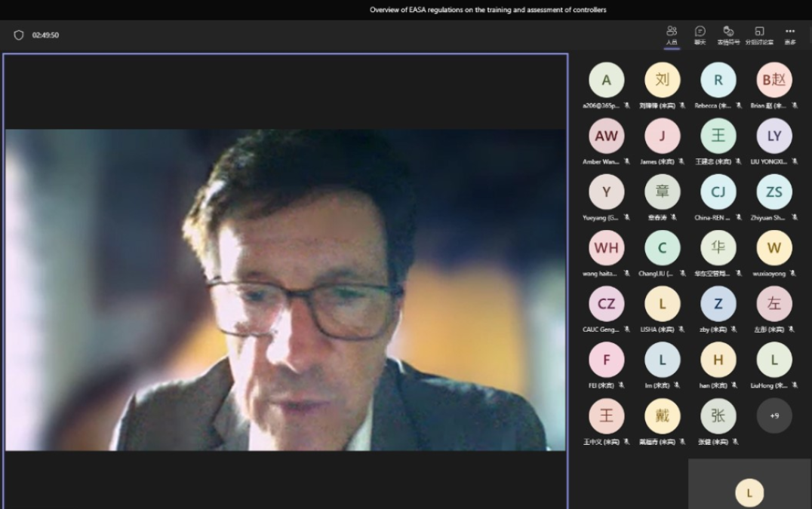The width and height of the screenshot is (812, 509).
Task: Expand the +9 additional participants overflow
Action: pyautogui.click(x=774, y=415)
